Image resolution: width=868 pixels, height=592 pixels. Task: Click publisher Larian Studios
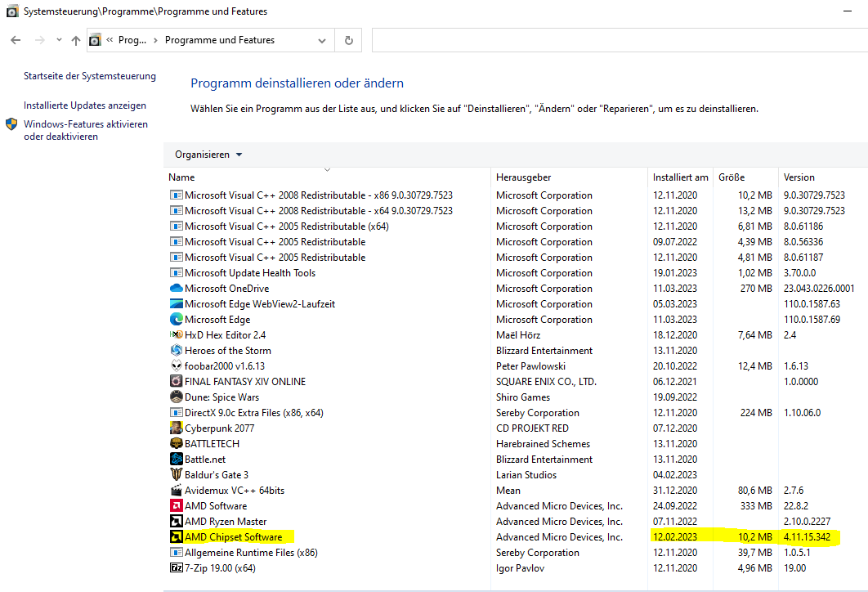(x=526, y=474)
